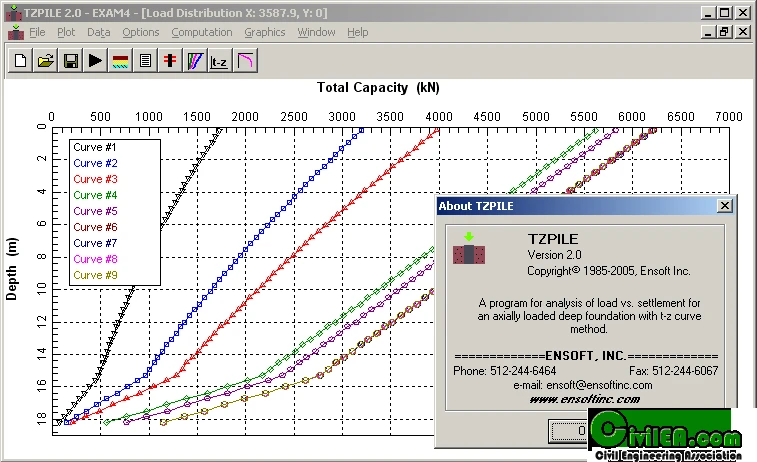Click the New file toolbar icon

(x=21, y=61)
